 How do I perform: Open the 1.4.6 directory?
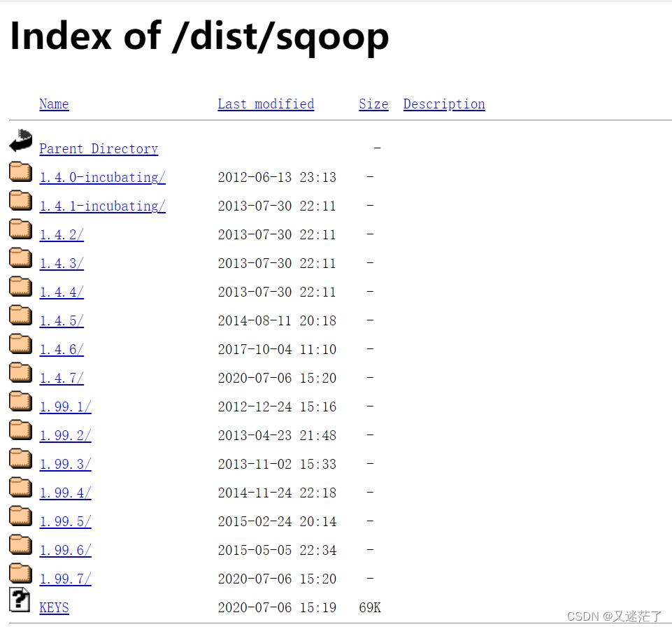61,349
